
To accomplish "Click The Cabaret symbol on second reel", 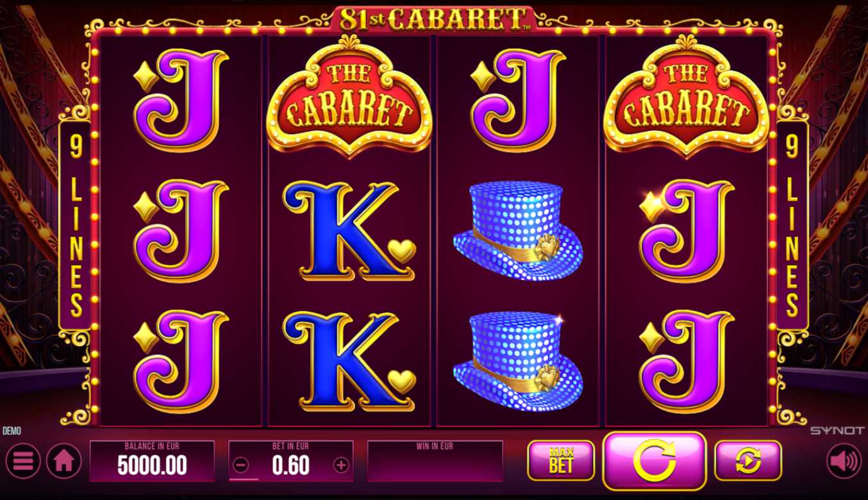I will [x=349, y=96].
